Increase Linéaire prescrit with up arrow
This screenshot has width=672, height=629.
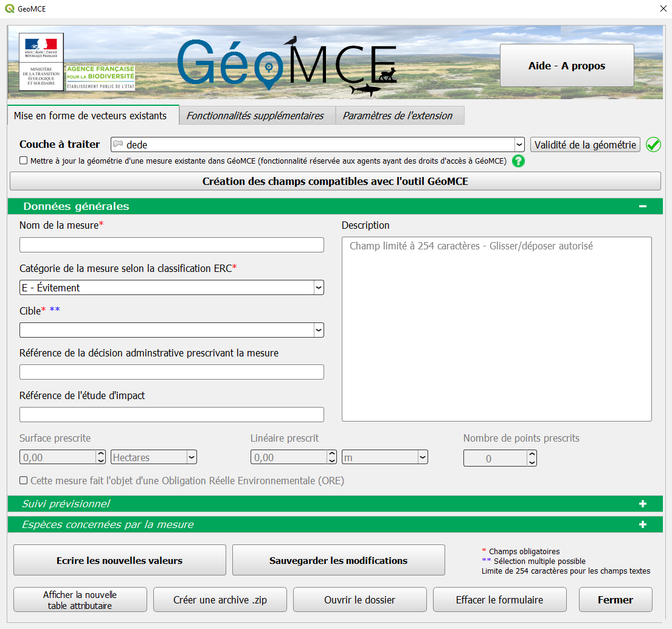[332, 453]
